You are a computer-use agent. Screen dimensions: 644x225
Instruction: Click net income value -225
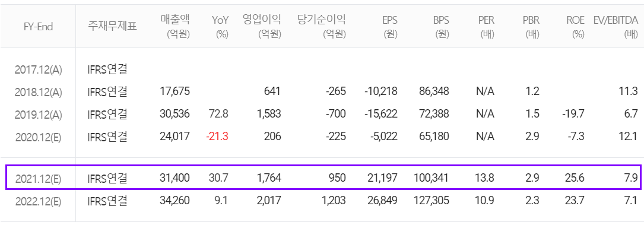(x=335, y=137)
